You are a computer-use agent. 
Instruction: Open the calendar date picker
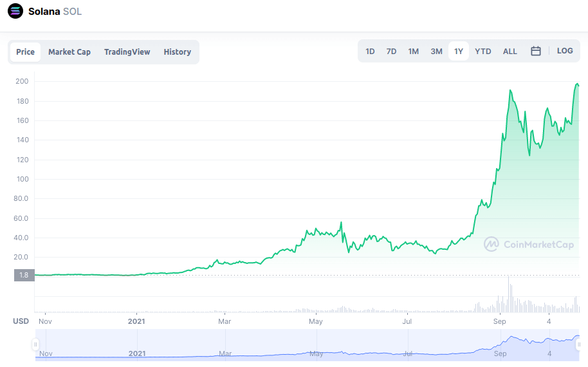(x=535, y=51)
